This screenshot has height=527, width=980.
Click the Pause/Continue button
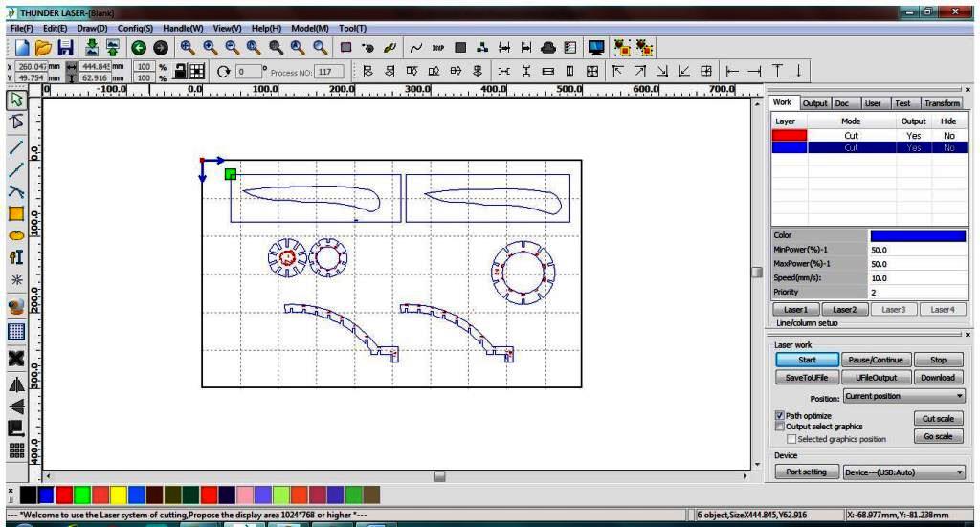click(875, 360)
